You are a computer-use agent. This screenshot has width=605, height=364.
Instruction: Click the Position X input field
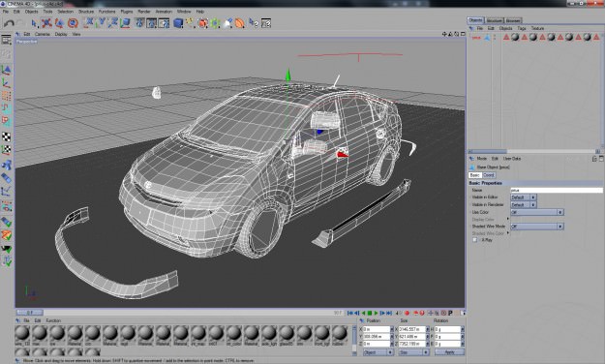click(377, 329)
